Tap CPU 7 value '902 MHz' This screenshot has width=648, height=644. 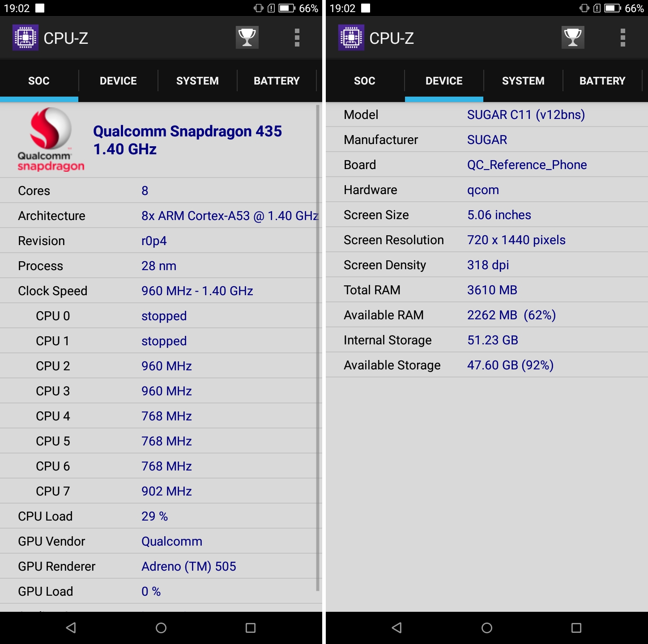[x=166, y=491]
